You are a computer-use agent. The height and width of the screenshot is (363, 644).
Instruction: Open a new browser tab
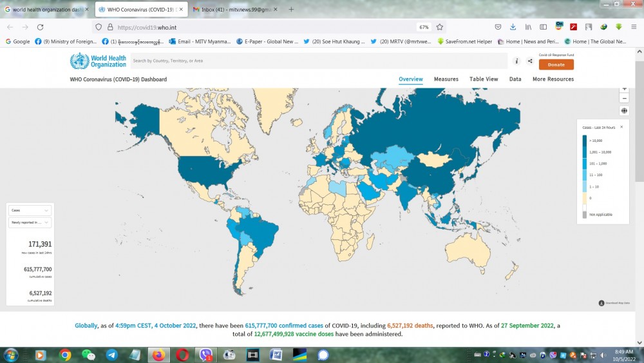(291, 10)
